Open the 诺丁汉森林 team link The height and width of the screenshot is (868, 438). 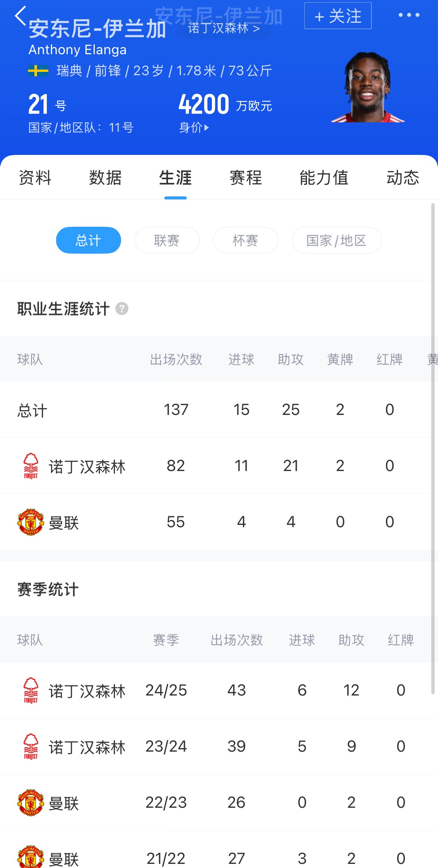pos(223,28)
